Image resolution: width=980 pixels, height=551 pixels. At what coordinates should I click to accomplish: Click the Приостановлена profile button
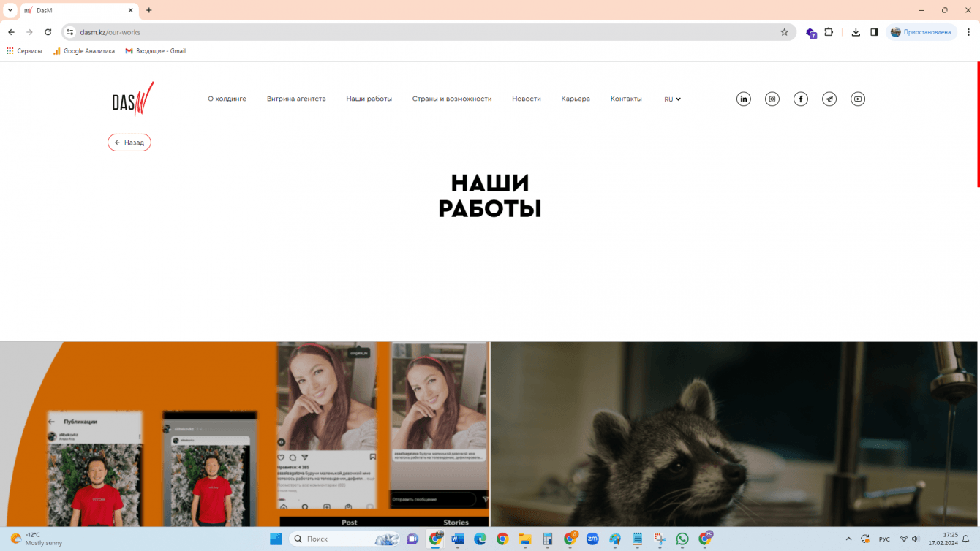pyautogui.click(x=921, y=32)
